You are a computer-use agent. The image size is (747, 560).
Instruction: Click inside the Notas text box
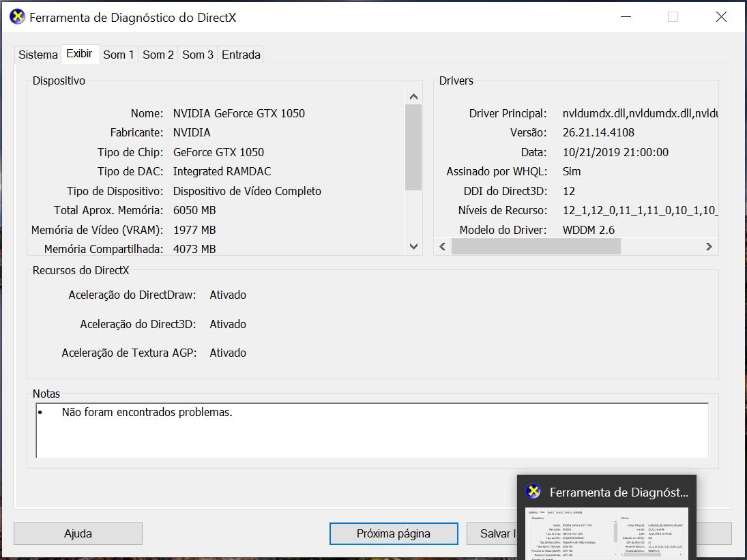pos(372,430)
